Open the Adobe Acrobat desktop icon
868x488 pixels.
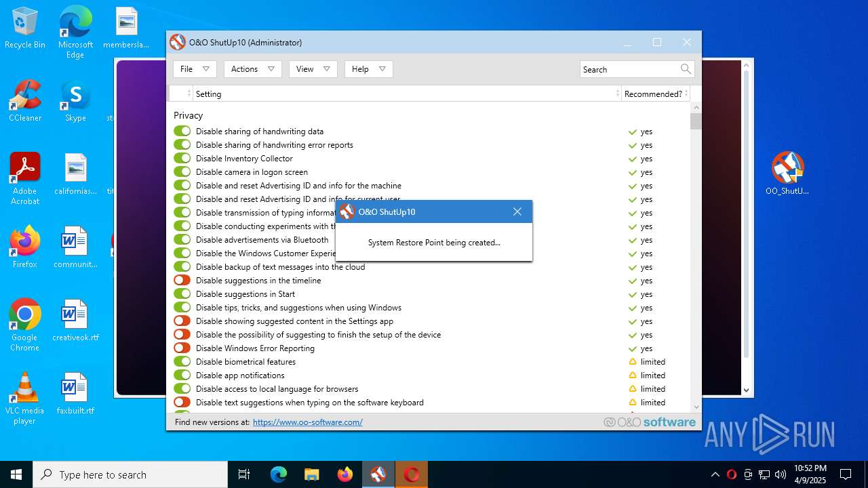[x=25, y=178]
